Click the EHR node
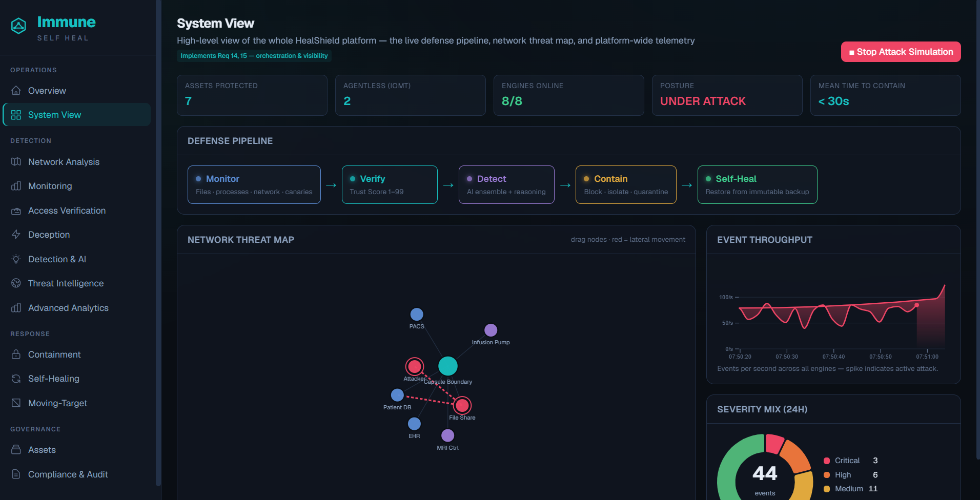980x500 pixels. 414,424
